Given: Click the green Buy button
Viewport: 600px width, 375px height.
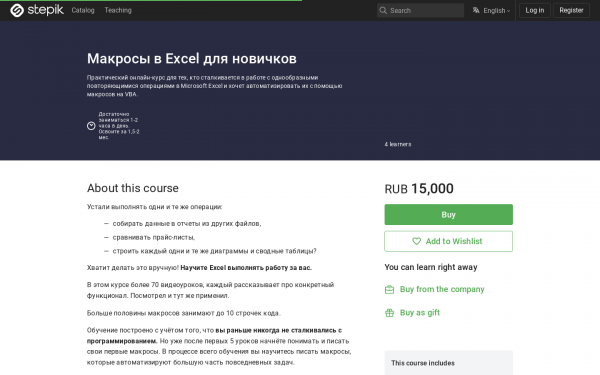Looking at the screenshot, I should coord(448,214).
